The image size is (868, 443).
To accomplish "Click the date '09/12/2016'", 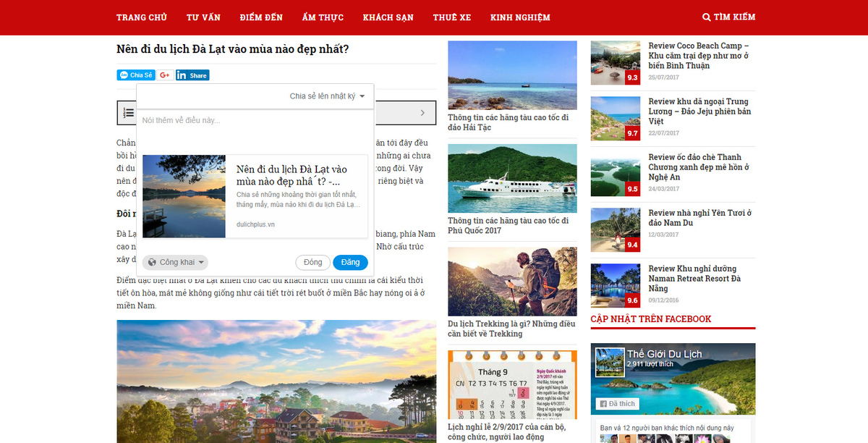I will (664, 300).
